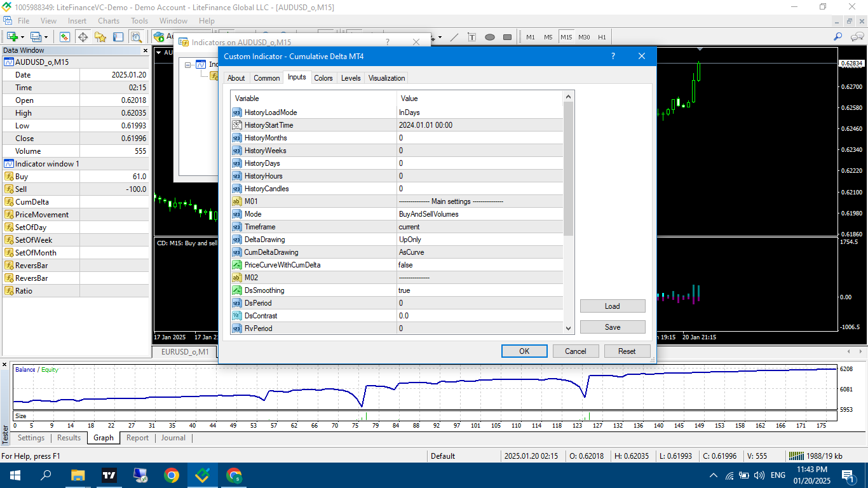
Task: Switch to M1 timeframe
Action: coord(531,37)
